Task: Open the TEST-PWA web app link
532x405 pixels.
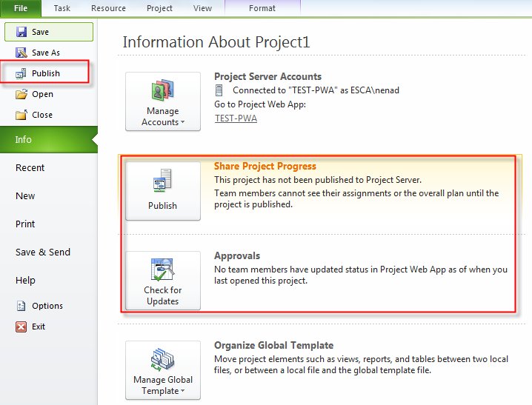Action: point(236,118)
